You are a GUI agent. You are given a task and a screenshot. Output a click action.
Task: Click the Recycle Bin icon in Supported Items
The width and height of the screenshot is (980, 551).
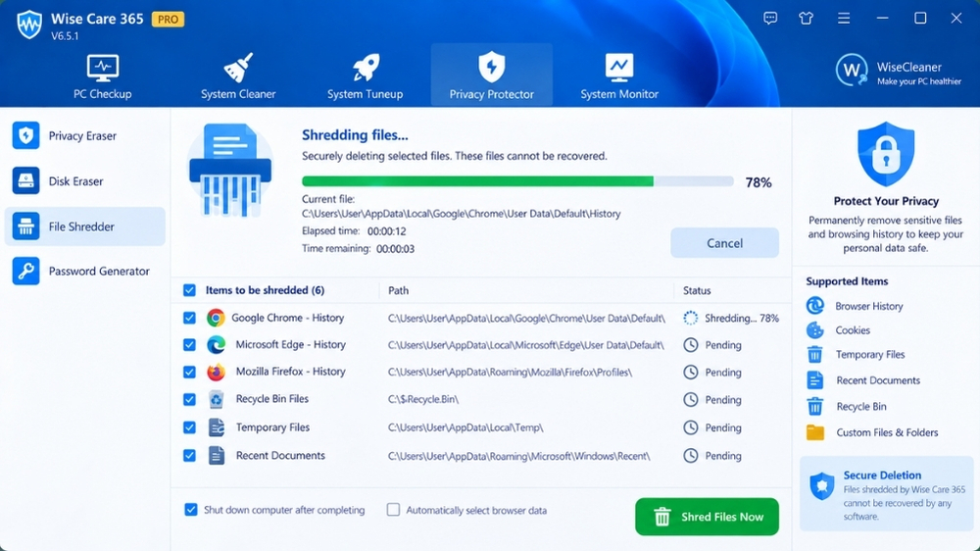click(x=815, y=407)
